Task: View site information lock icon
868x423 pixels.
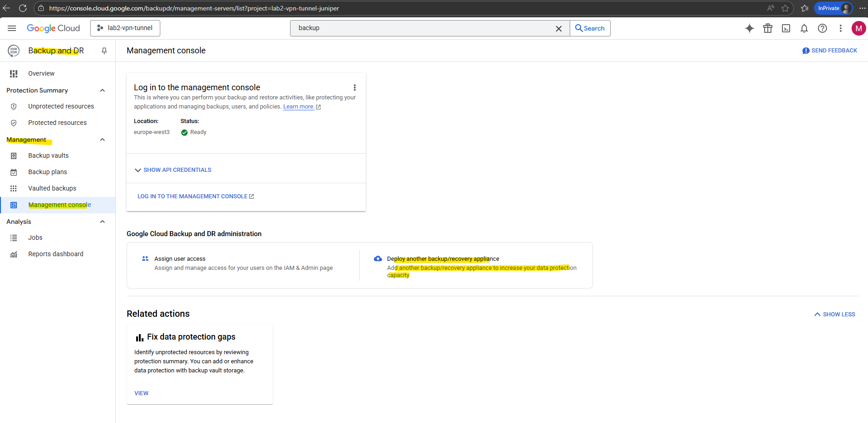Action: point(41,8)
